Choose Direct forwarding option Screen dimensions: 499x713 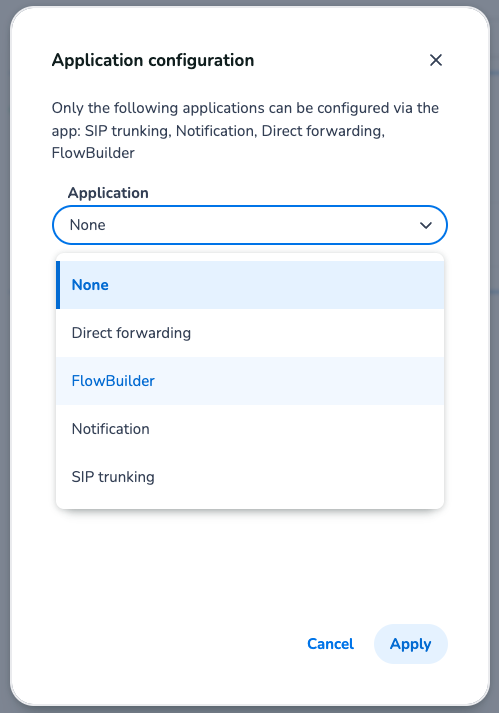click(x=250, y=333)
